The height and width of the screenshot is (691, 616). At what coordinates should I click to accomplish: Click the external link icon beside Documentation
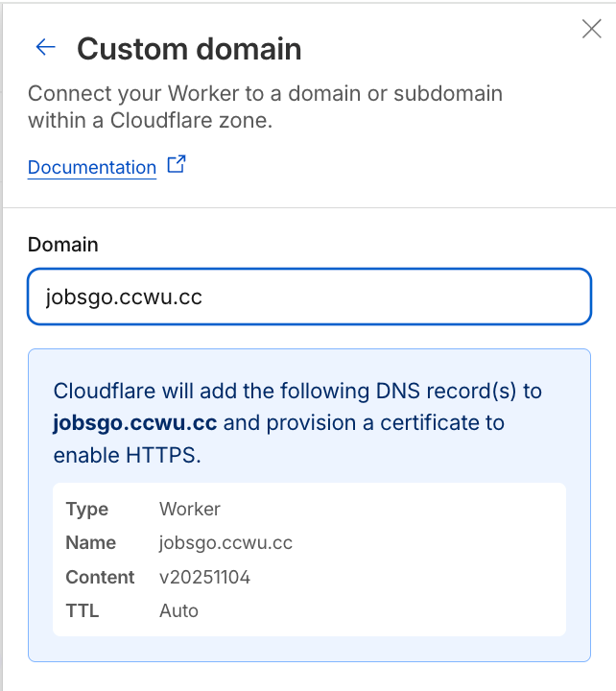[x=177, y=164]
